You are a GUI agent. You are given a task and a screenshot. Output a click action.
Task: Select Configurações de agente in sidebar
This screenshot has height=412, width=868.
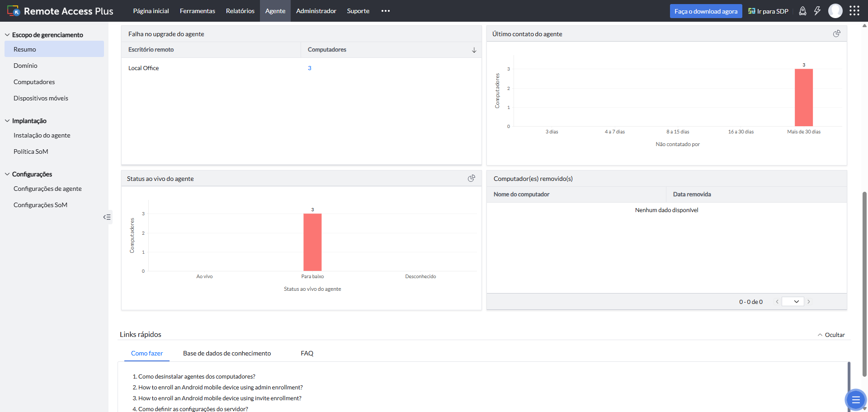[47, 189]
